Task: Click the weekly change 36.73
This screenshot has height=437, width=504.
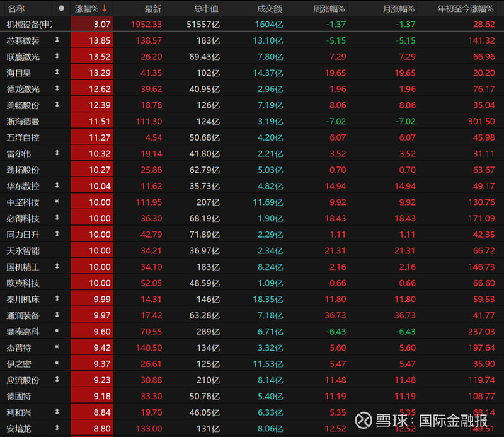Action: pos(335,316)
